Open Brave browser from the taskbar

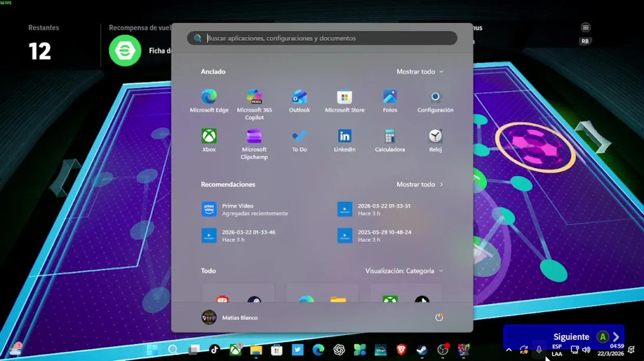pos(401,349)
